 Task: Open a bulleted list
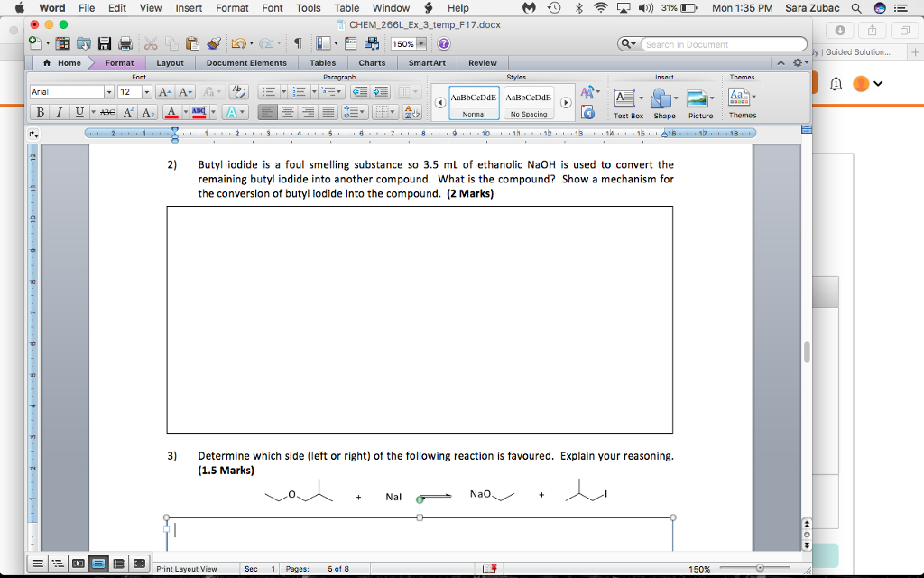(269, 91)
